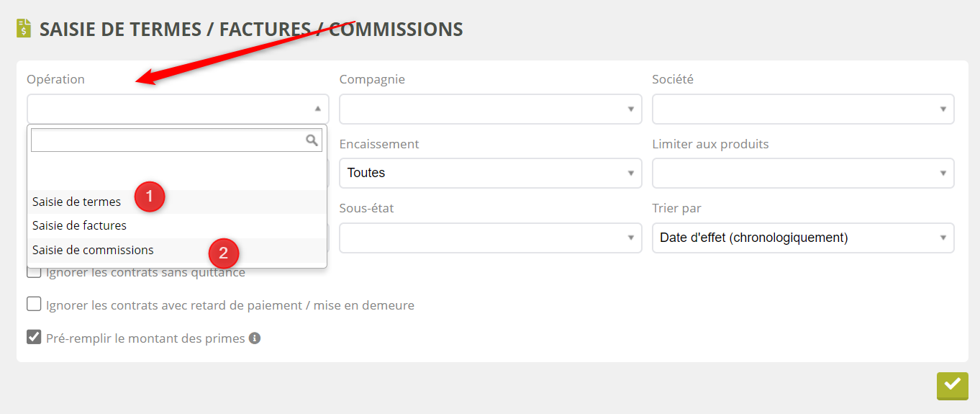
Task: Select 'Saisie de termes' option
Action: pyautogui.click(x=77, y=202)
